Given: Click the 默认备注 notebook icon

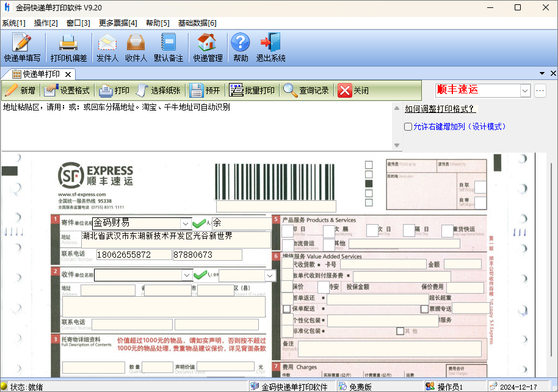Looking at the screenshot, I should [168, 48].
